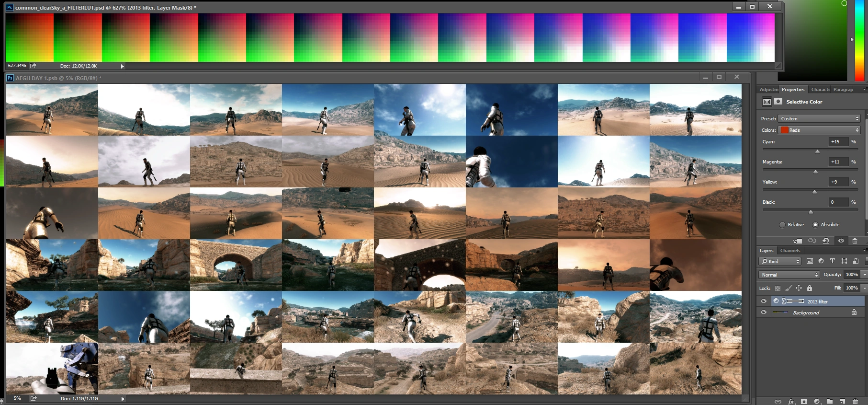Open the Fill slider dropdown arrow

click(x=864, y=288)
